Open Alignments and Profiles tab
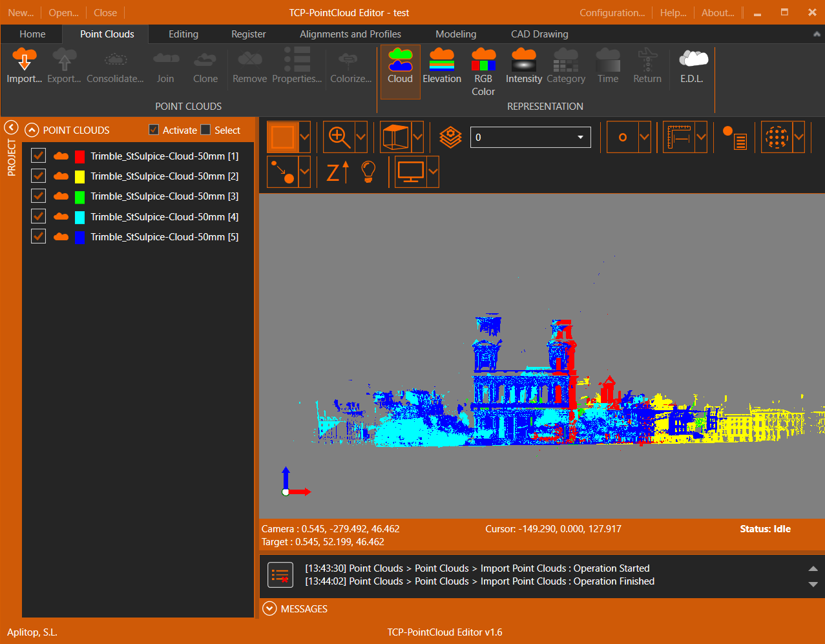This screenshot has width=825, height=644. [350, 34]
